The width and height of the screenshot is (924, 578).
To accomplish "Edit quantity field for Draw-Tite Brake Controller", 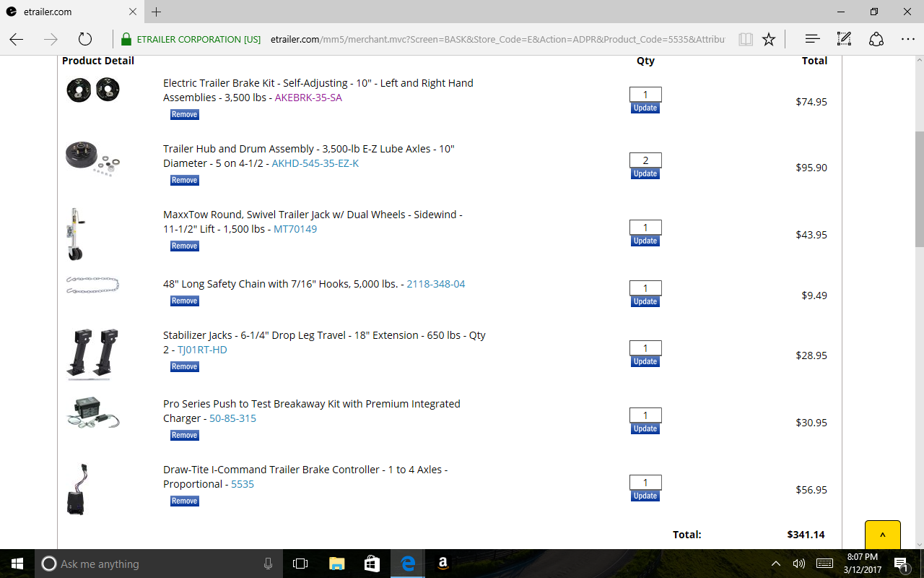I will 645,483.
